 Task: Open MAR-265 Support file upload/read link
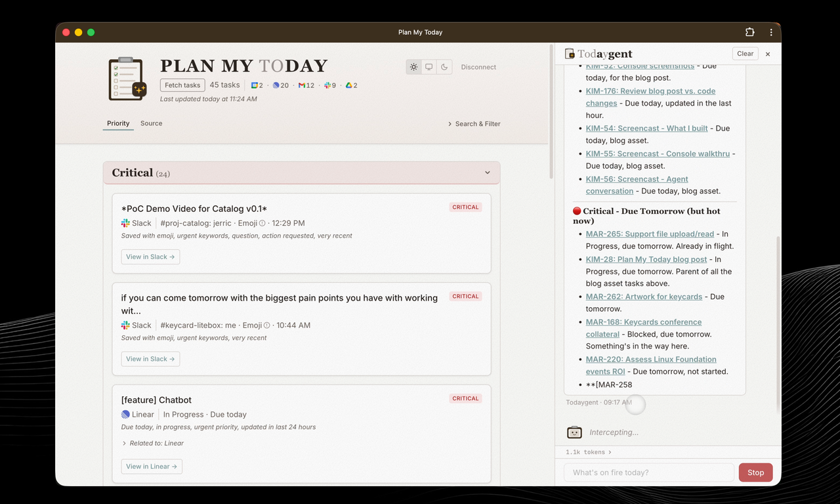tap(650, 234)
